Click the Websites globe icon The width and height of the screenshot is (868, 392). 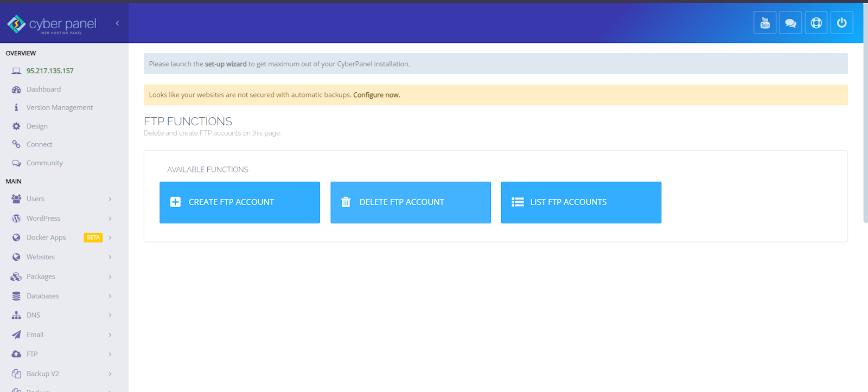point(16,257)
